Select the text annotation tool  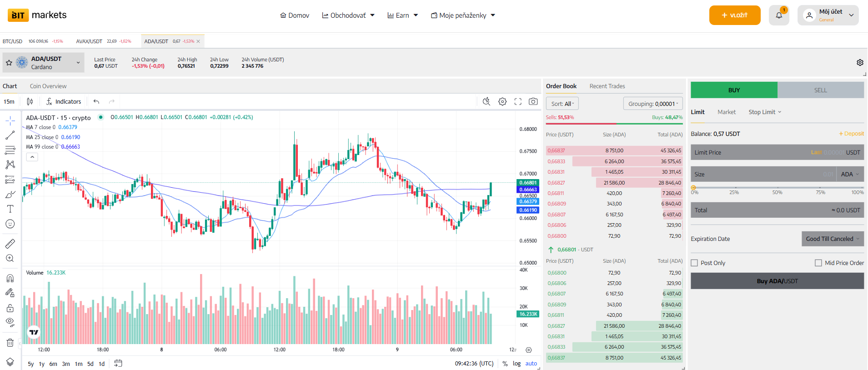pos(10,209)
